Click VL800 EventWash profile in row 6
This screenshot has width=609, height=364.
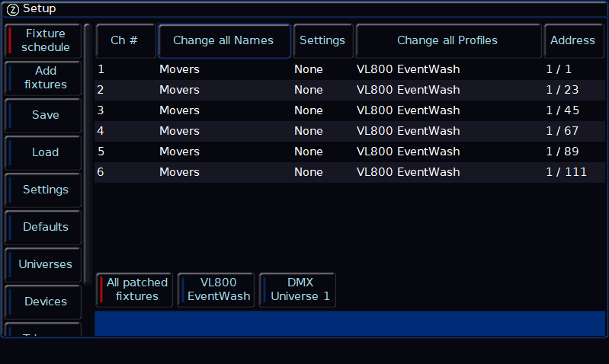click(409, 172)
